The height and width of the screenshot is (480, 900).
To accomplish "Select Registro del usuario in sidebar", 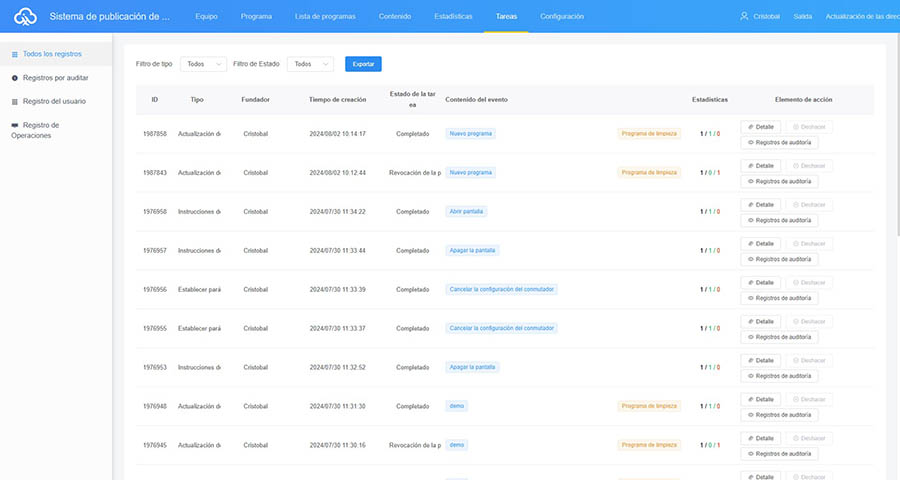I will [x=55, y=102].
